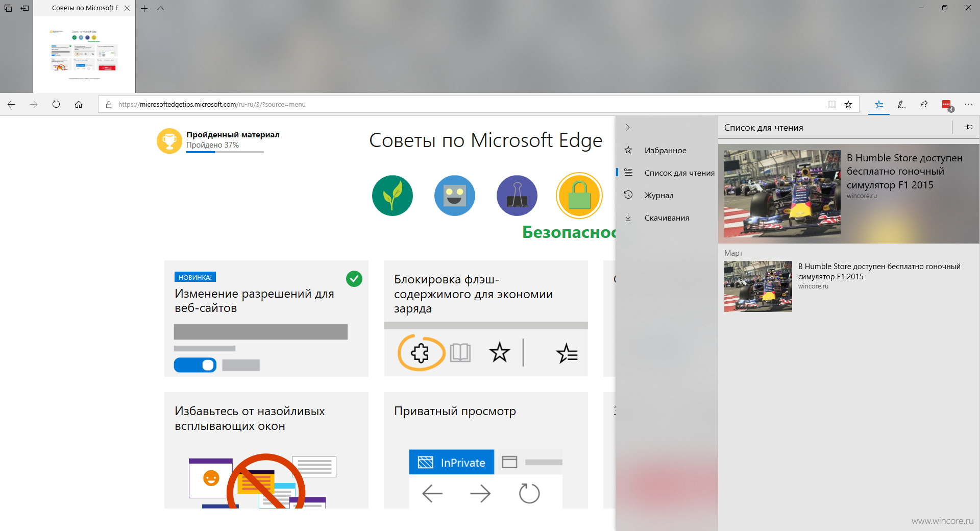Click the set these tabs aside icon
The width and height of the screenshot is (980, 531).
(x=24, y=8)
